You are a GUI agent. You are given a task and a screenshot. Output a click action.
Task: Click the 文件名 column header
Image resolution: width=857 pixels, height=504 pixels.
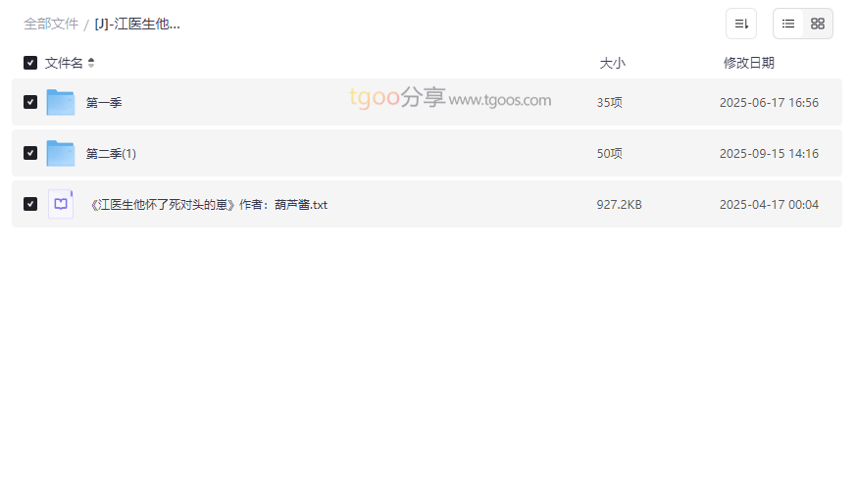point(64,63)
